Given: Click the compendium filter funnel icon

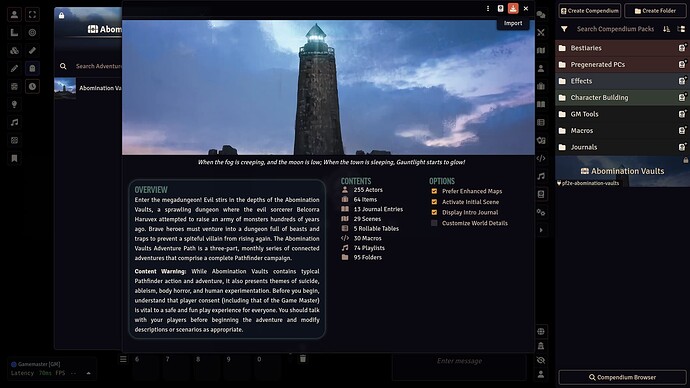Looking at the screenshot, I should pos(564,29).
